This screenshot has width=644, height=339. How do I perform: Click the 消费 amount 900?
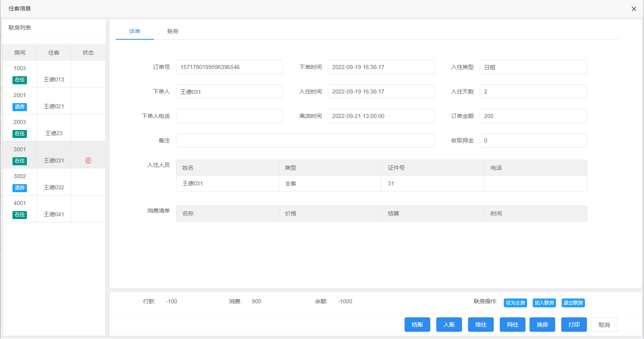coord(256,301)
